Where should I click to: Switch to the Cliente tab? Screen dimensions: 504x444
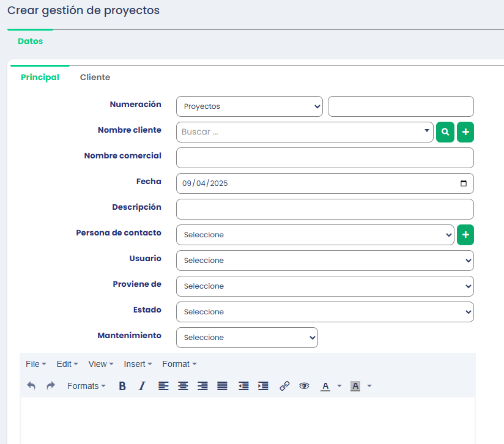[x=95, y=77]
